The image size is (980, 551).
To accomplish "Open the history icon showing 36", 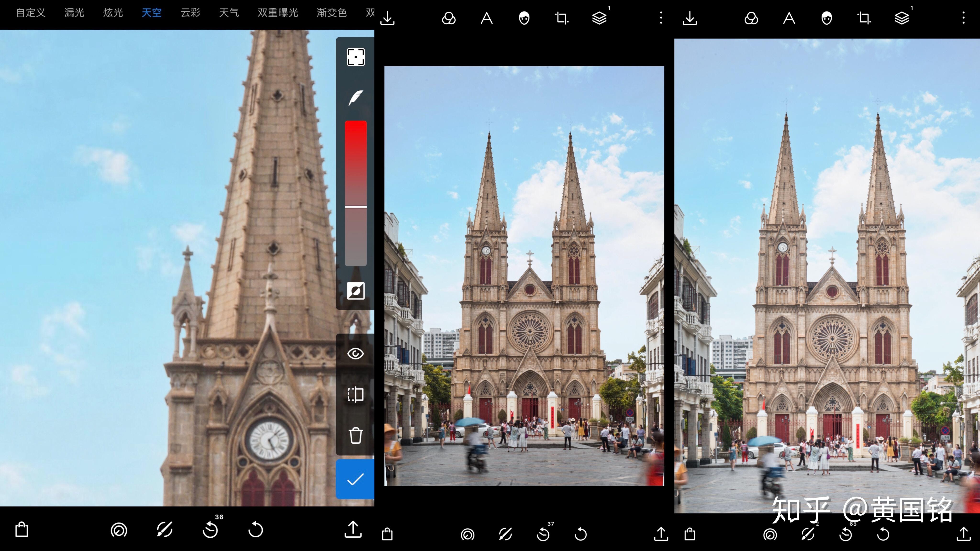I will click(x=210, y=529).
